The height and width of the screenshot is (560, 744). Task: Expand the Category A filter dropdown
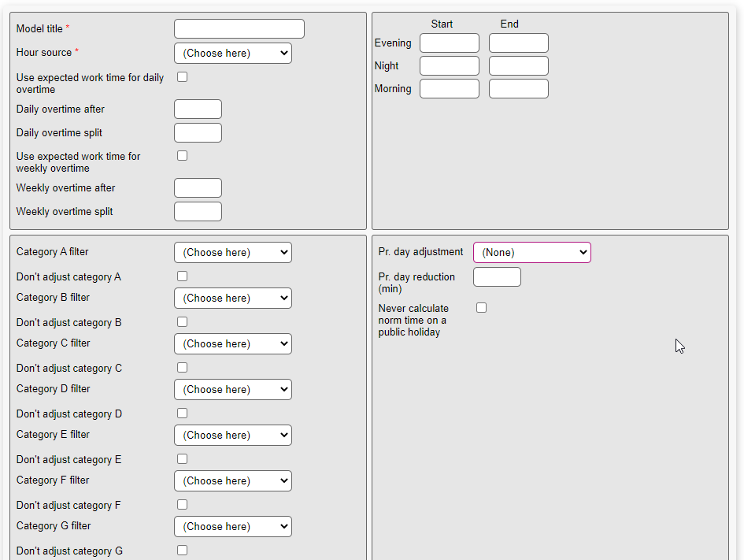(232, 253)
